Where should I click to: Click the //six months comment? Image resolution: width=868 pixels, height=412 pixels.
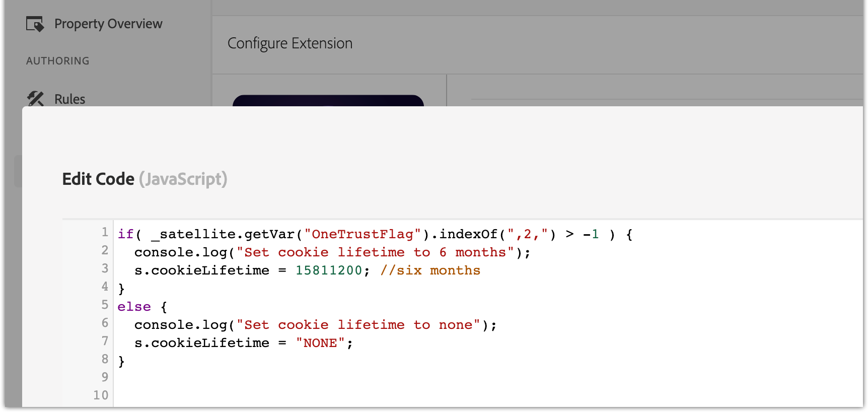tap(430, 270)
